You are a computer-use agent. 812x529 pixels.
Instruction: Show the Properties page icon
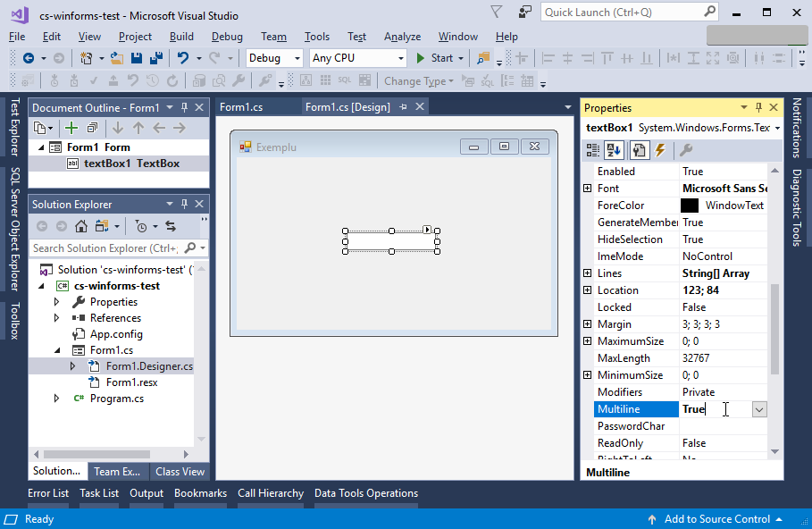pos(639,150)
